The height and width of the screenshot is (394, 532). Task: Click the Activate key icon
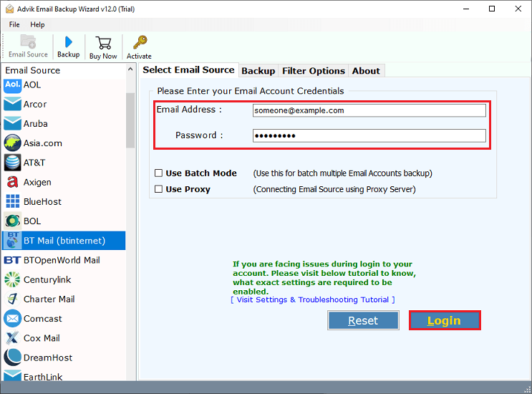point(140,42)
